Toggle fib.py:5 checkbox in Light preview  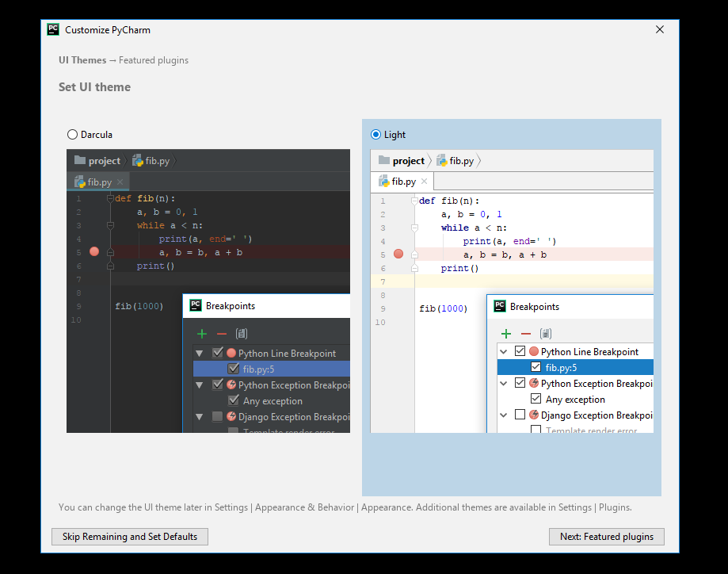pyautogui.click(x=536, y=367)
